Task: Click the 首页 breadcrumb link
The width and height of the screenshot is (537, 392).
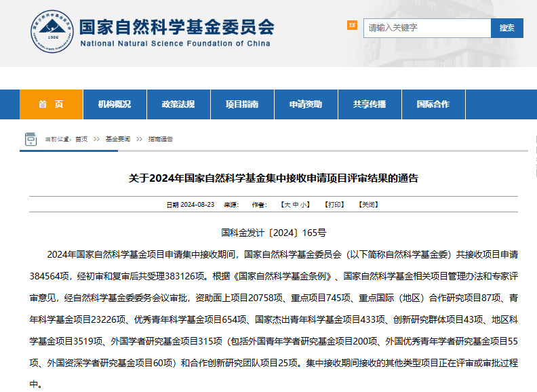Action: point(81,139)
